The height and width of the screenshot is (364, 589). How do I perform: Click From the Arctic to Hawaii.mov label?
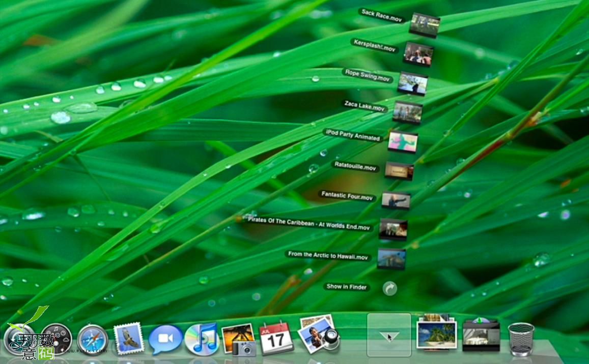coord(327,256)
